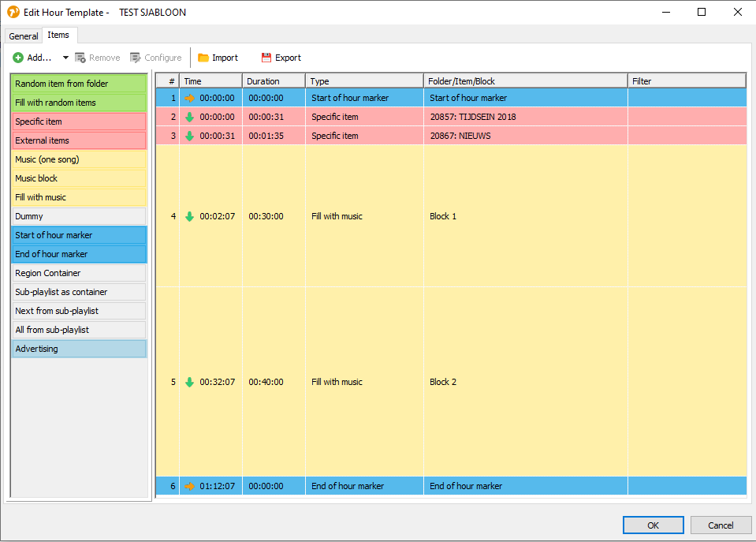Click the green down arrow in row 2
This screenshot has height=542, width=756.
[190, 117]
